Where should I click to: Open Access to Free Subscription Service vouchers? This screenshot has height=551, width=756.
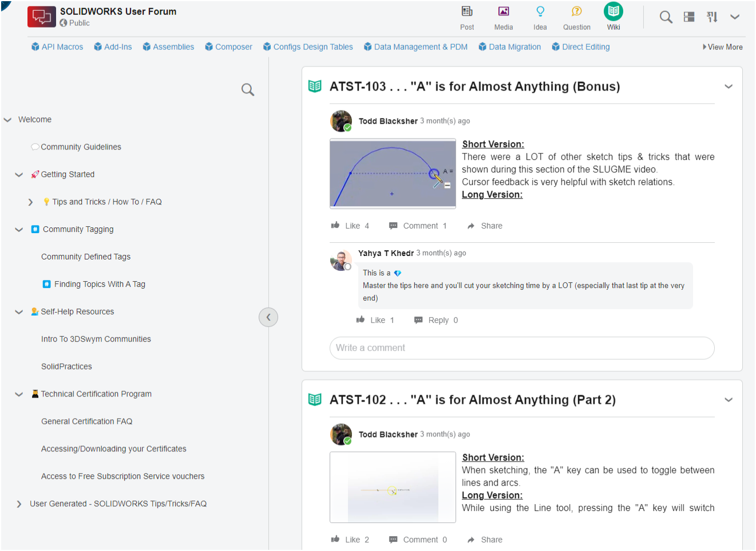(x=123, y=477)
